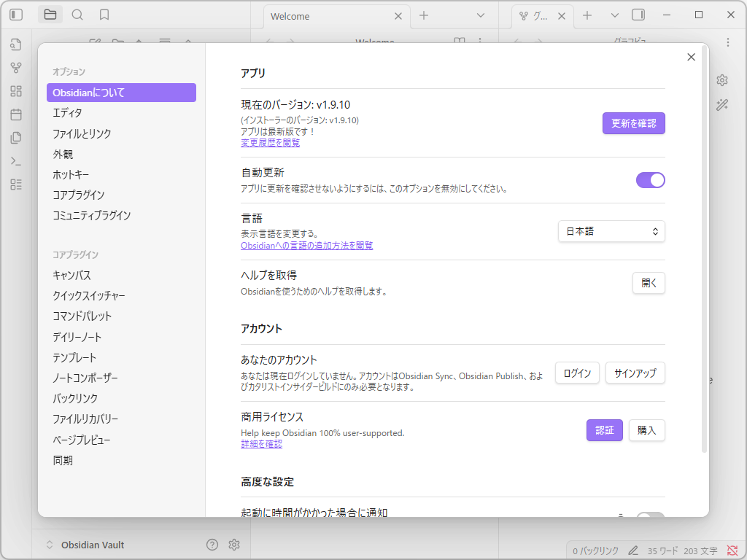747x560 pixels.
Task: Create a new canvas using the cards icon
Action: (x=15, y=90)
